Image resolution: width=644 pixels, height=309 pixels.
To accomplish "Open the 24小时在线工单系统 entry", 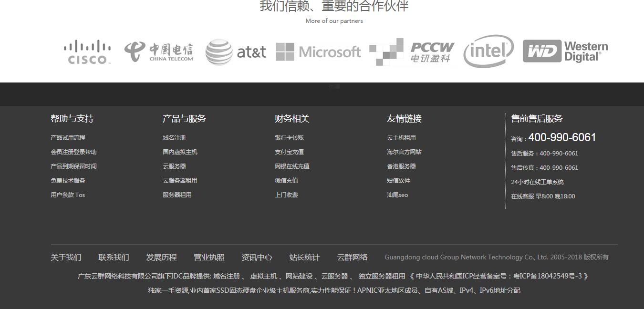I will click(537, 182).
